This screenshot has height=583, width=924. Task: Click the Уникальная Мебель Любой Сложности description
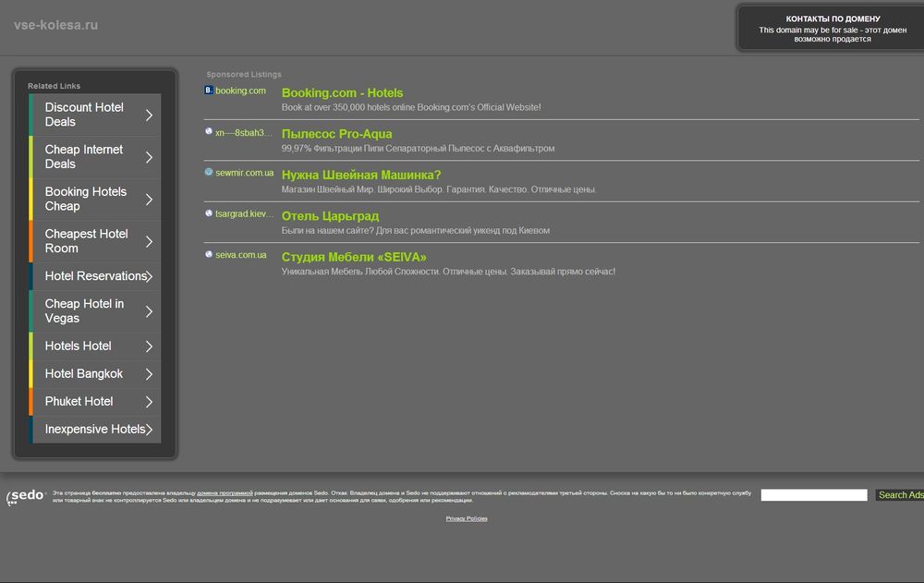coord(448,272)
